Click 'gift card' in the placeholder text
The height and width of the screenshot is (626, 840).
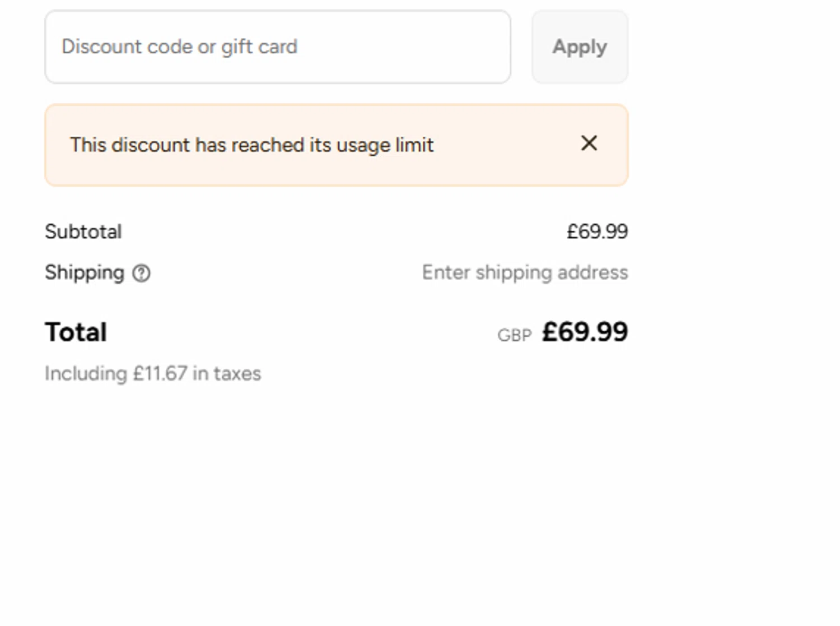259,47
